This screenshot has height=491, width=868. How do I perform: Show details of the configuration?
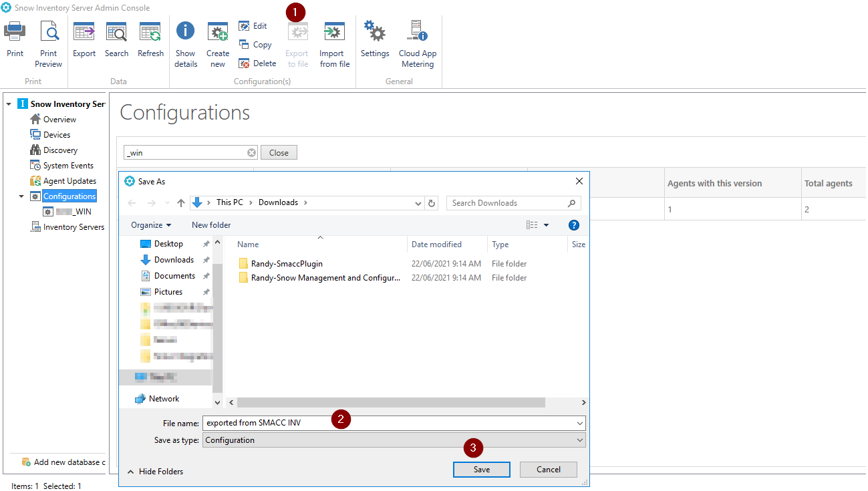tap(186, 44)
